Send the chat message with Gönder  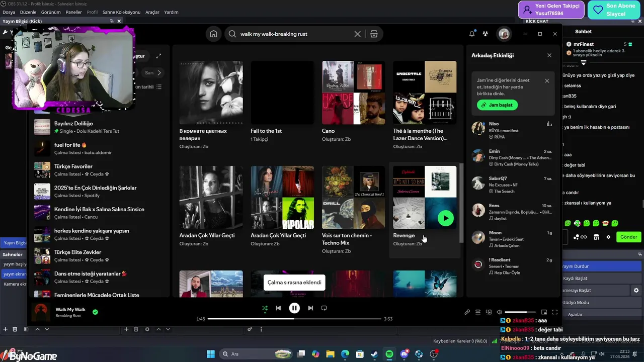628,237
